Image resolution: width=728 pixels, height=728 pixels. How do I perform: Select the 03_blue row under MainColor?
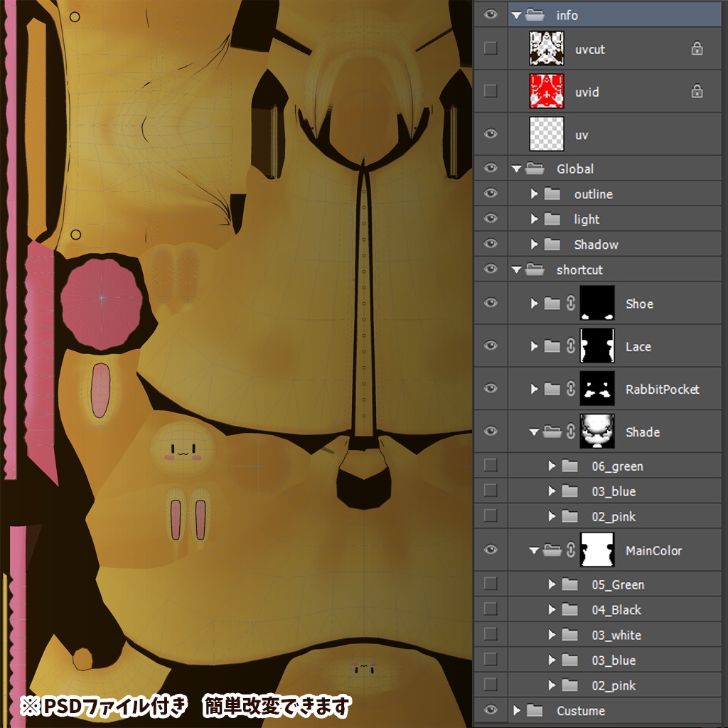(614, 660)
